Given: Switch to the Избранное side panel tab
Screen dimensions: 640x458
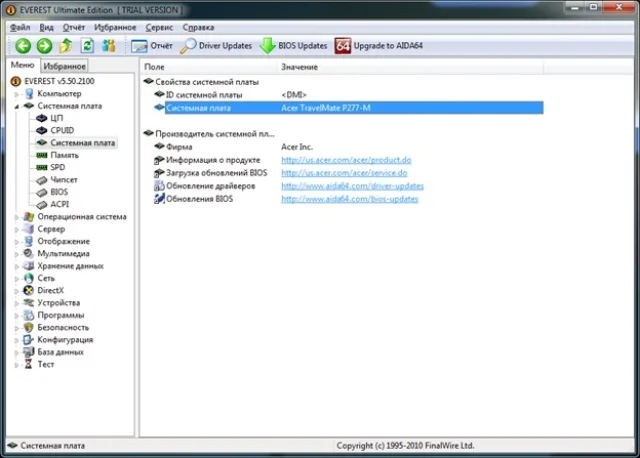Looking at the screenshot, I should tap(64, 66).
